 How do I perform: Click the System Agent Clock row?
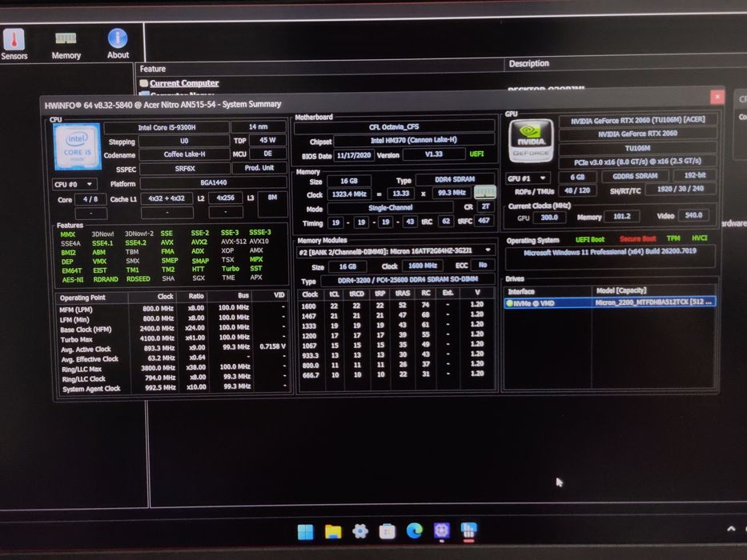click(172, 388)
